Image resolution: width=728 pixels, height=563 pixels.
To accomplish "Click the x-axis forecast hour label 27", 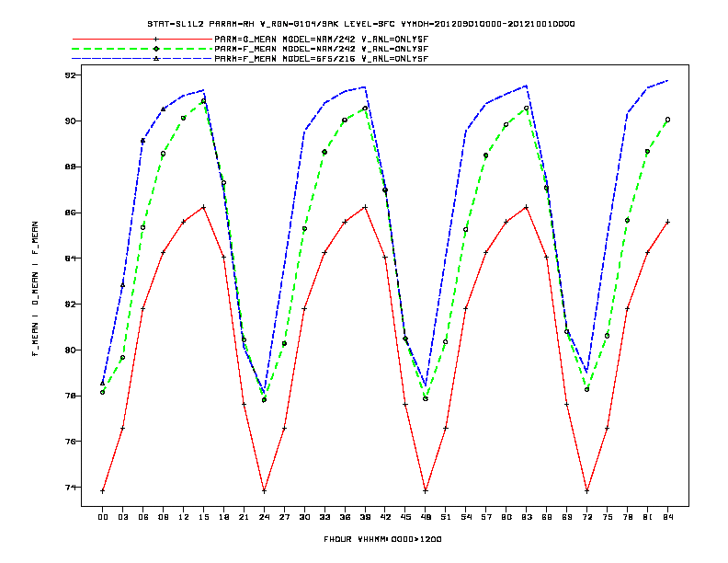I will 284,517.
